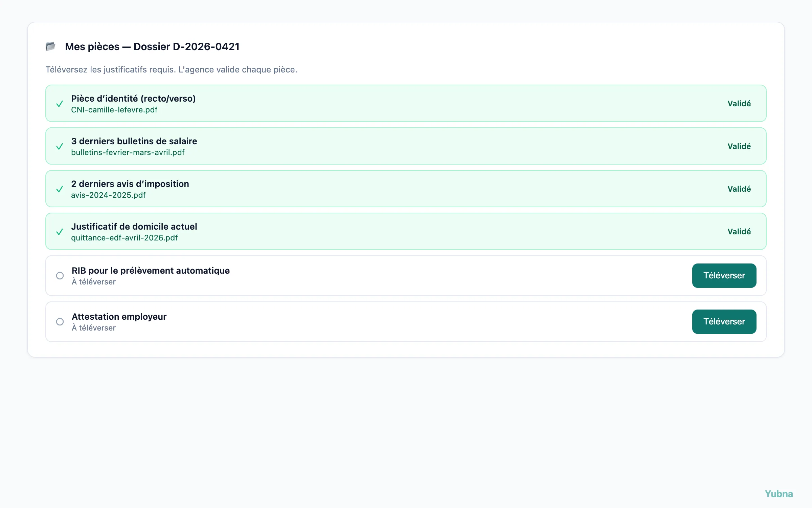Click the title 3 derniers bulletins de salaire

(134, 141)
